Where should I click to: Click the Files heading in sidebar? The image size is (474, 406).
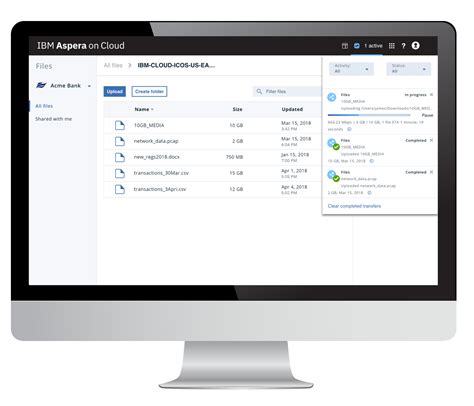coord(44,66)
